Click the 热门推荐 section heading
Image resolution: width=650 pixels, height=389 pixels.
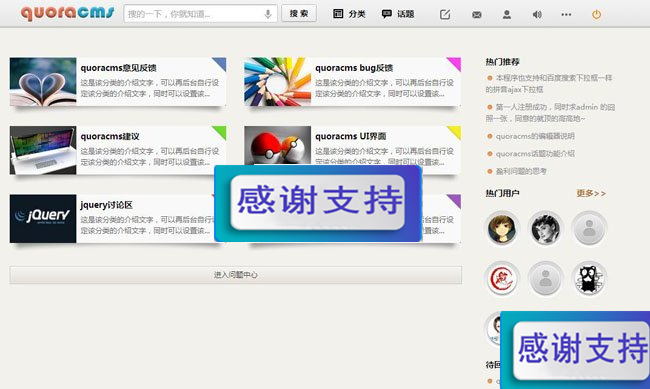502,62
